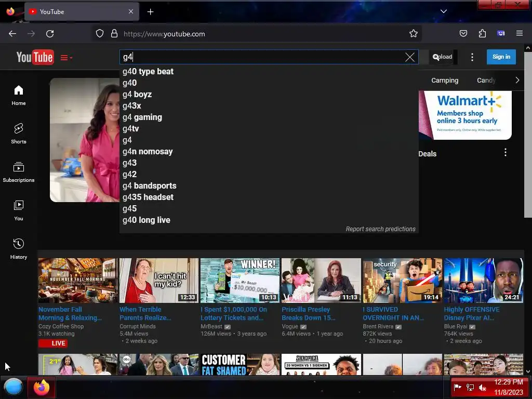Open Action Center flag tray icon

click(x=457, y=387)
